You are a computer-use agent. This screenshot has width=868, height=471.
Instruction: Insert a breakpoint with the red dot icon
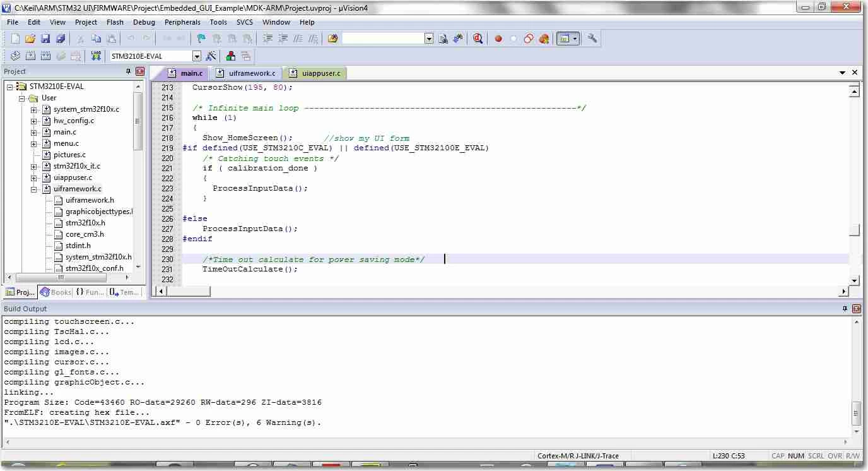(498, 39)
